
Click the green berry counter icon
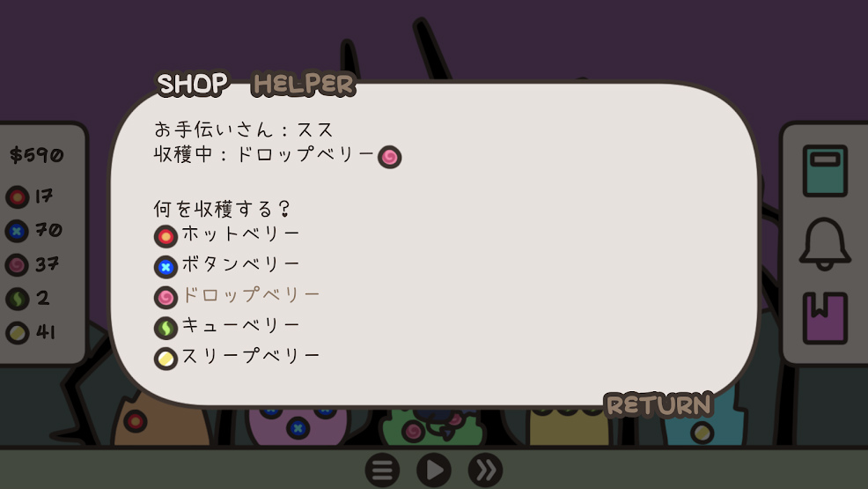17,299
